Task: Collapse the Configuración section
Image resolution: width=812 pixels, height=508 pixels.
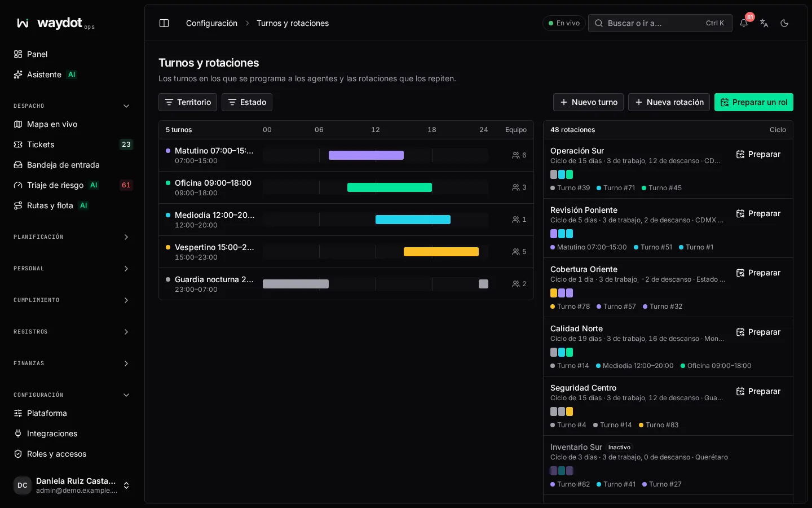Action: [x=72, y=395]
